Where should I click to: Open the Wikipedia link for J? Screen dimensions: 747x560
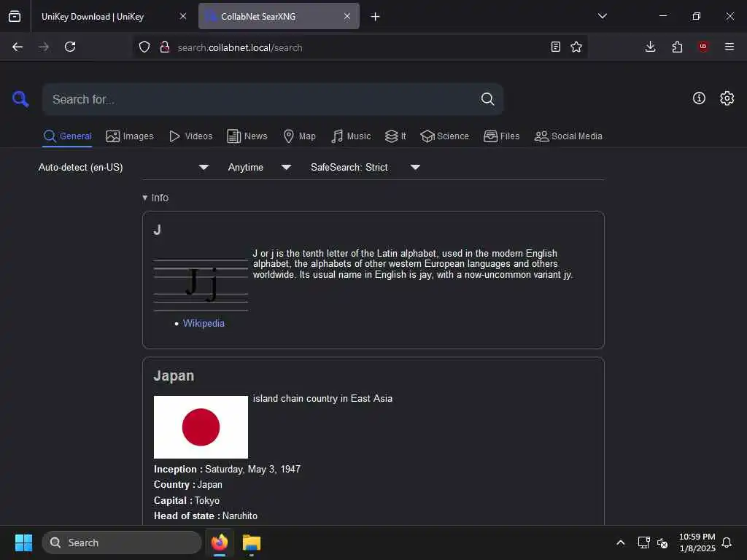click(x=204, y=323)
